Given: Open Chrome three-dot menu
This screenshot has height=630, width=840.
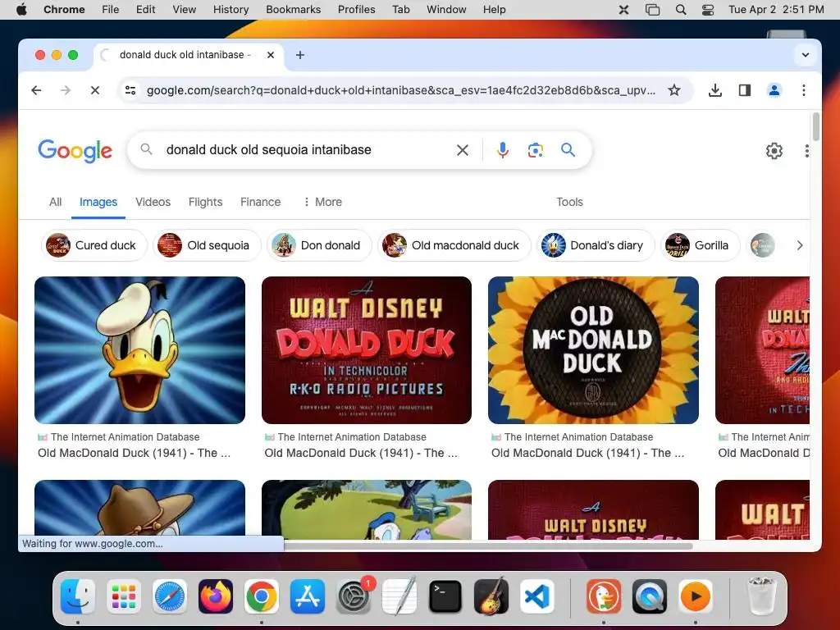Looking at the screenshot, I should point(804,90).
